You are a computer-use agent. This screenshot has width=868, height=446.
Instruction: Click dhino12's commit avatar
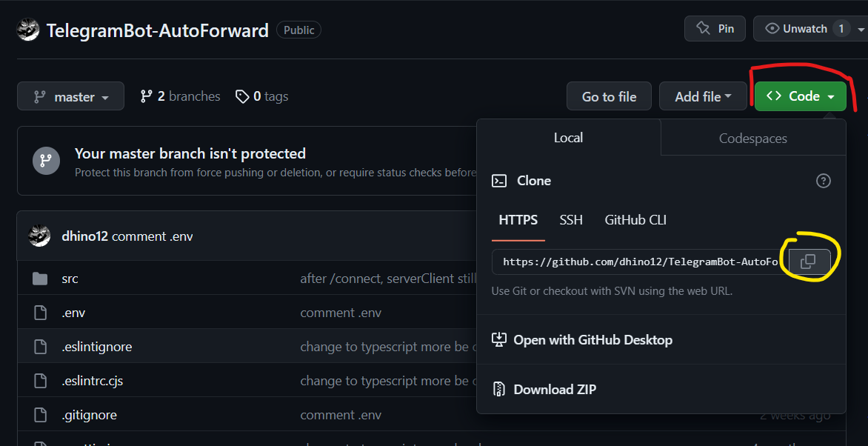tap(39, 236)
